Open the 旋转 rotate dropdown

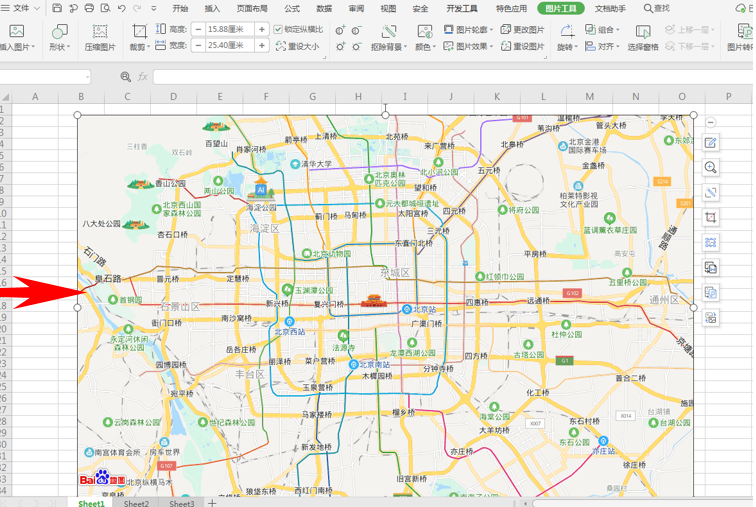567,47
